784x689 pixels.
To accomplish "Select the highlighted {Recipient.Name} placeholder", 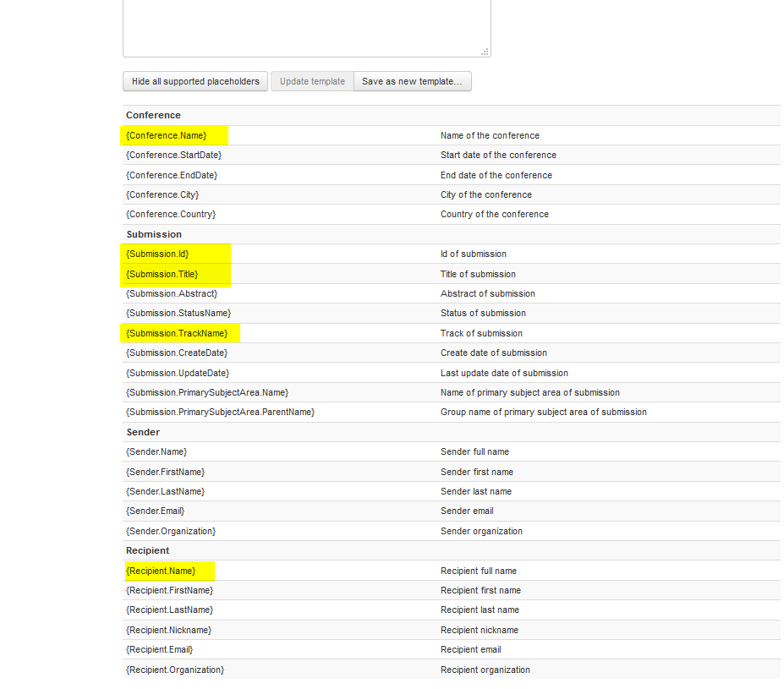I will (161, 571).
